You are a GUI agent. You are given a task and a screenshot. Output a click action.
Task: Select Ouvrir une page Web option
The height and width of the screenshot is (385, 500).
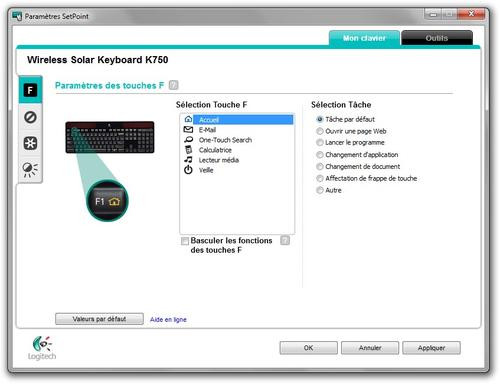(x=320, y=131)
